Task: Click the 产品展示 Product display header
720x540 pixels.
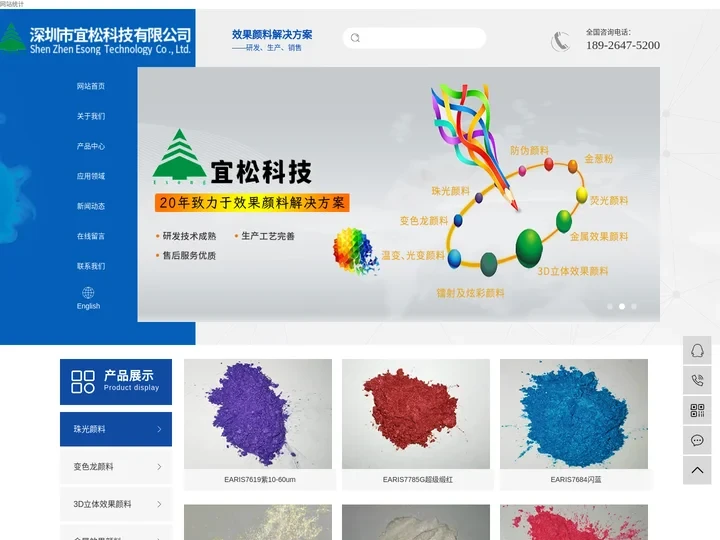Action: [x=116, y=382]
